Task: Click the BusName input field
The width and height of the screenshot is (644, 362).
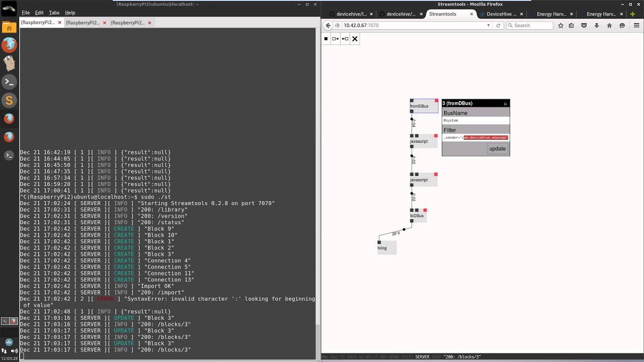Action: 475,121
